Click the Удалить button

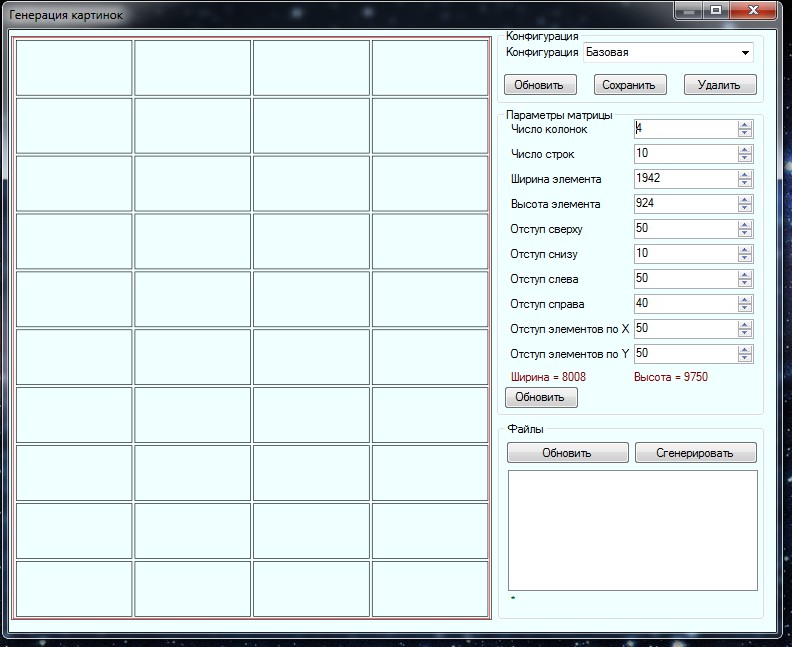[x=720, y=85]
